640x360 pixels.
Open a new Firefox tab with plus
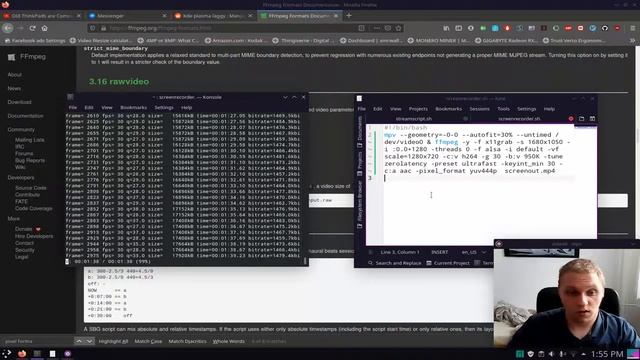(x=349, y=16)
